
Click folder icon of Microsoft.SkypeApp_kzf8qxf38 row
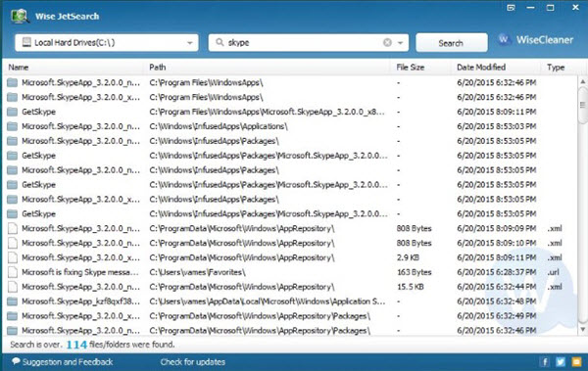[13, 301]
